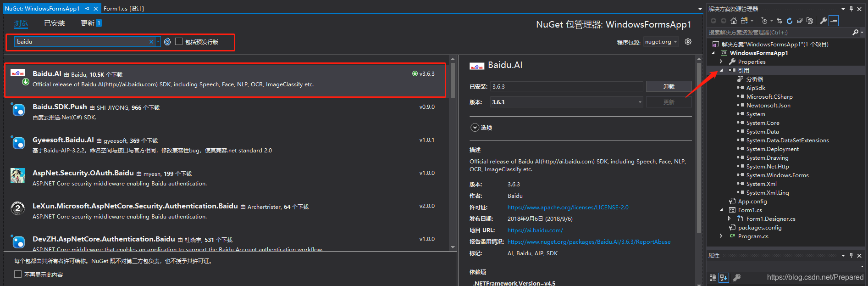
Task: Click the Show All Files icon
Action: (810, 21)
